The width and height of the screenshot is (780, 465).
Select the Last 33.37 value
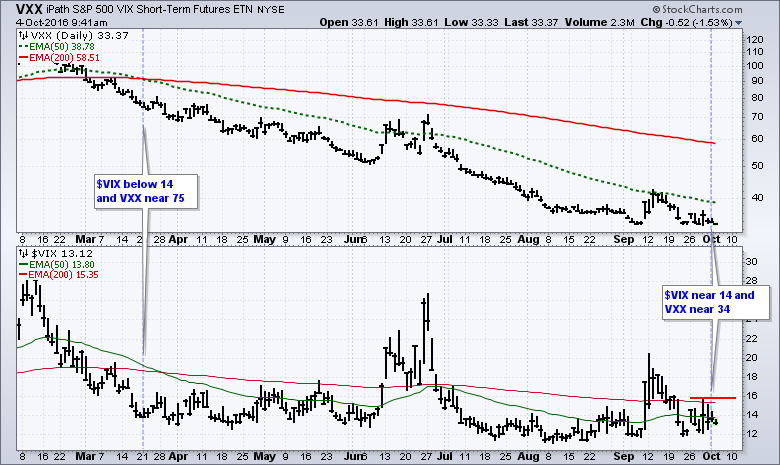coord(531,22)
